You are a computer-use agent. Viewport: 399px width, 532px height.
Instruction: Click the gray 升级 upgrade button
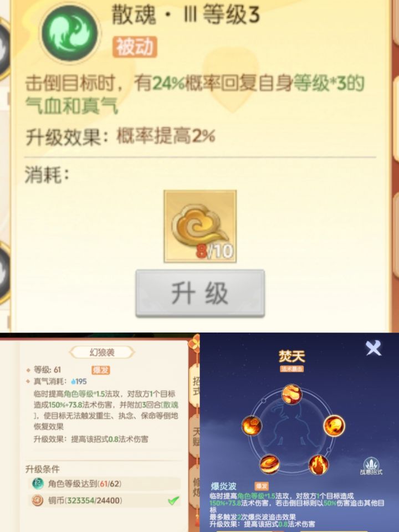click(200, 293)
